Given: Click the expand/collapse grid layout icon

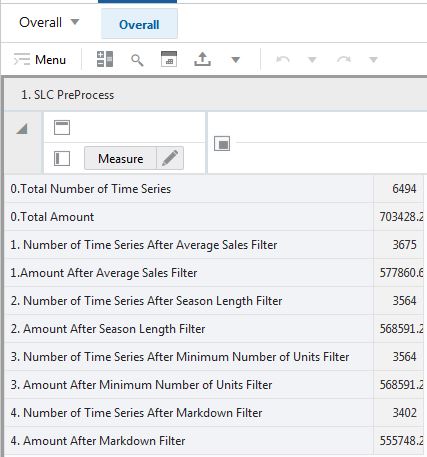Looking at the screenshot, I should coord(105,59).
